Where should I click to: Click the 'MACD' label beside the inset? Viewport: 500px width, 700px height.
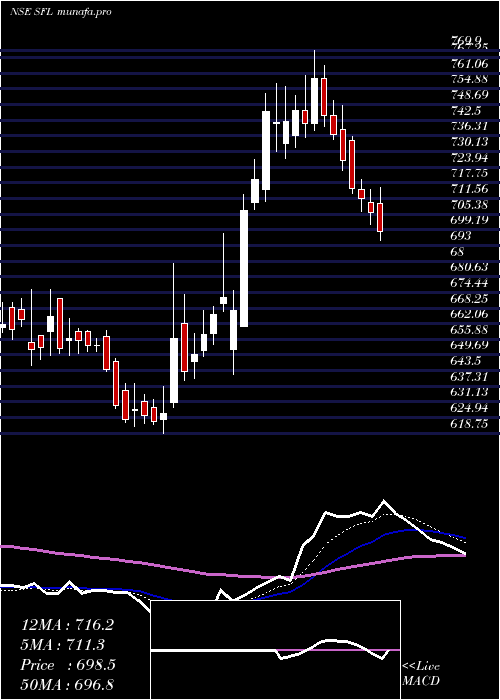click(x=421, y=681)
